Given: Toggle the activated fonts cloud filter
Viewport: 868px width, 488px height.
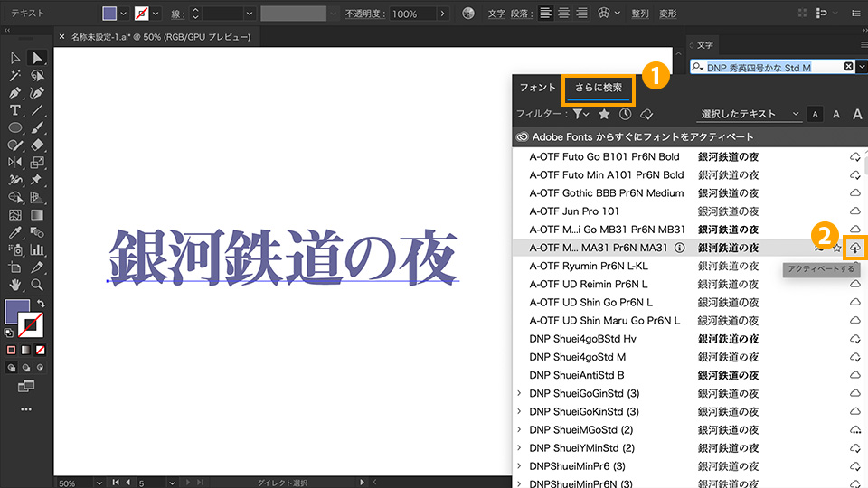Looking at the screenshot, I should coord(646,115).
